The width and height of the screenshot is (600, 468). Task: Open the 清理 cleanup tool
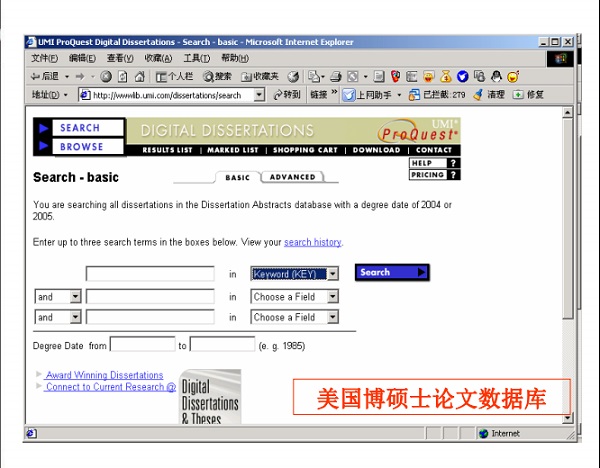pos(489,95)
